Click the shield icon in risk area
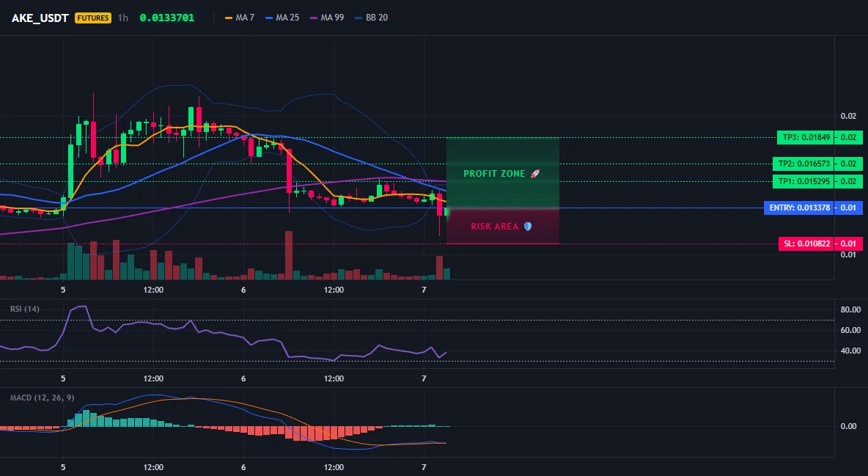Image resolution: width=868 pixels, height=476 pixels. click(528, 227)
